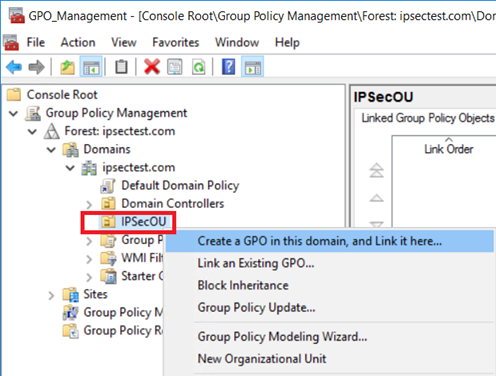Screen dimensions: 496x376
Task: Collapse the Domains node
Action: (51, 150)
